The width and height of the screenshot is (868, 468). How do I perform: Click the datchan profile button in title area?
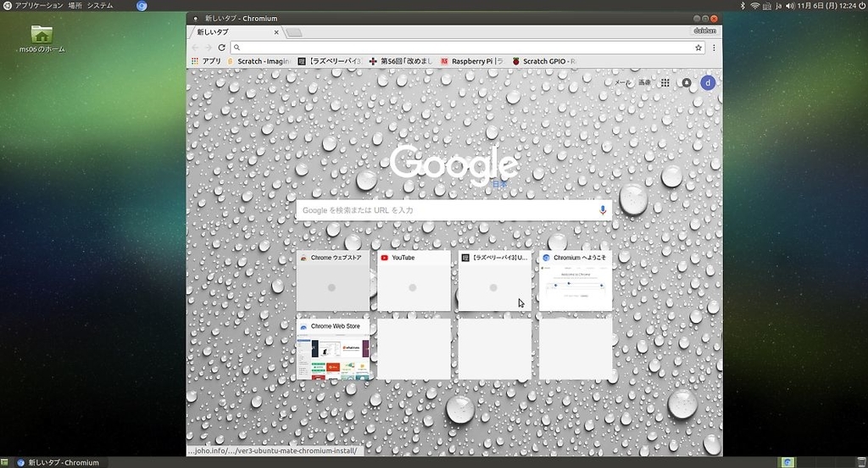coord(704,31)
